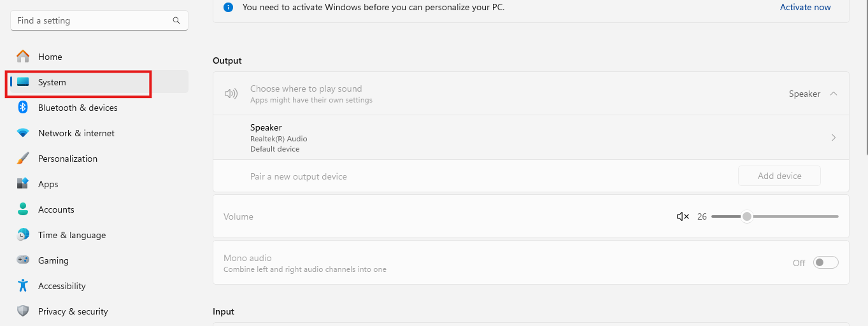Click the search magnifier icon

click(x=176, y=20)
